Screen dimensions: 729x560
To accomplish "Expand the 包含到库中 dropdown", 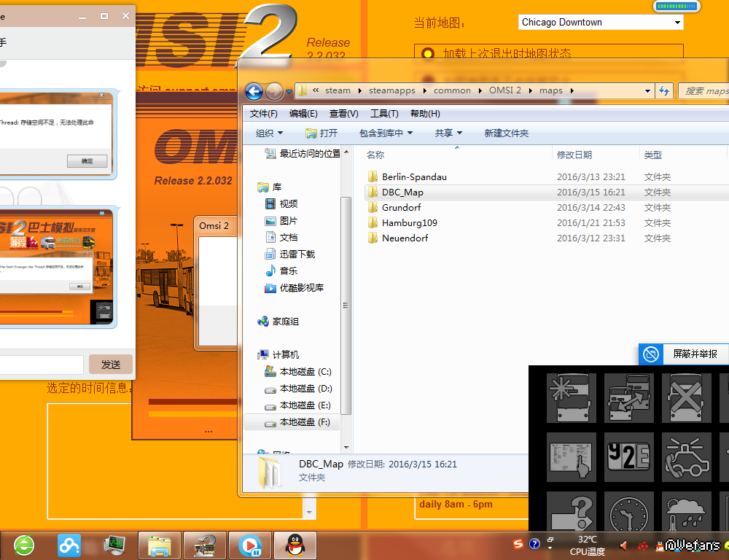I will tap(386, 133).
